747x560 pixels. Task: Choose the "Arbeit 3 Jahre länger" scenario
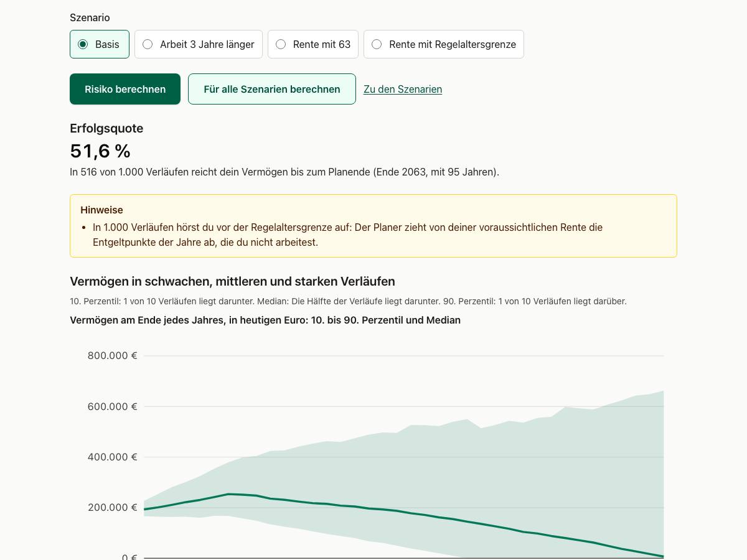point(199,44)
